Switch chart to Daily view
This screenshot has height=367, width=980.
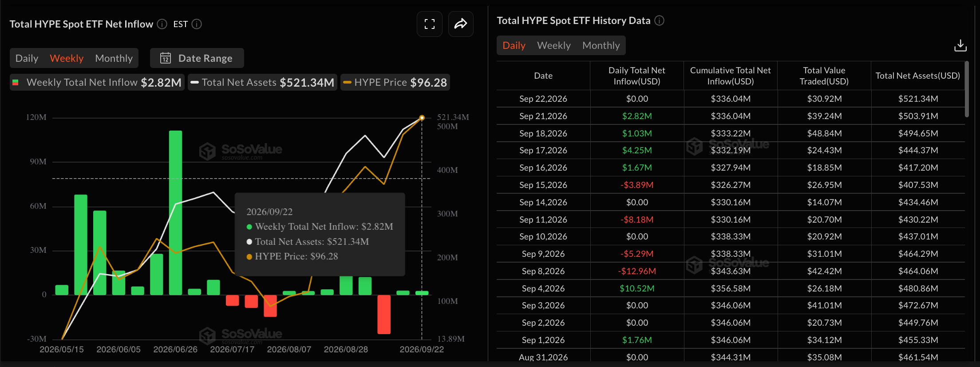[x=27, y=58]
